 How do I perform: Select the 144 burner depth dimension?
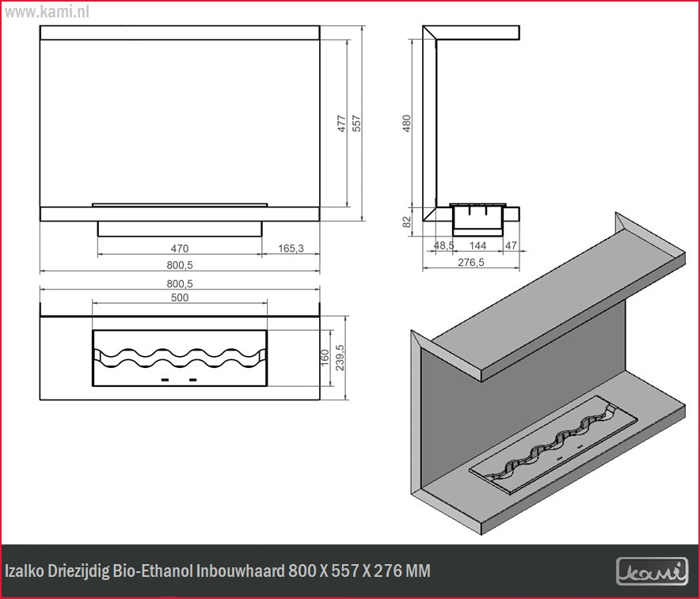477,246
